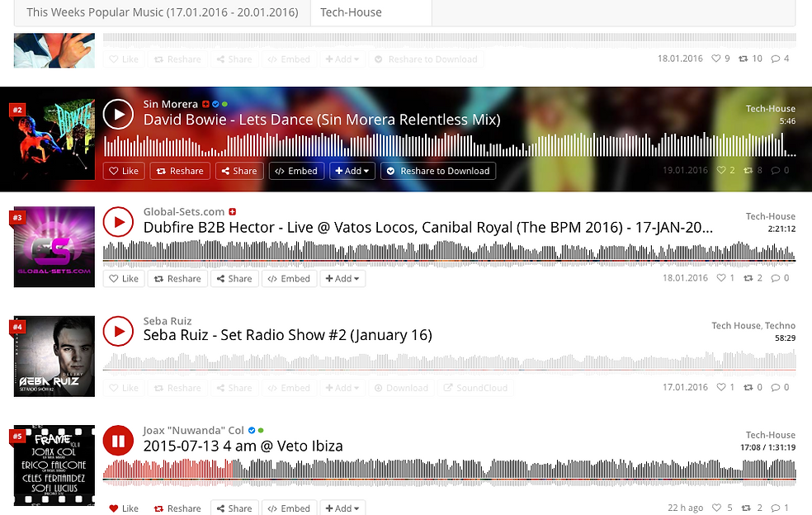Viewport: 812px width, 515px height.
Task: Download the Seba Ruiz Set Radio Show
Action: coord(401,388)
